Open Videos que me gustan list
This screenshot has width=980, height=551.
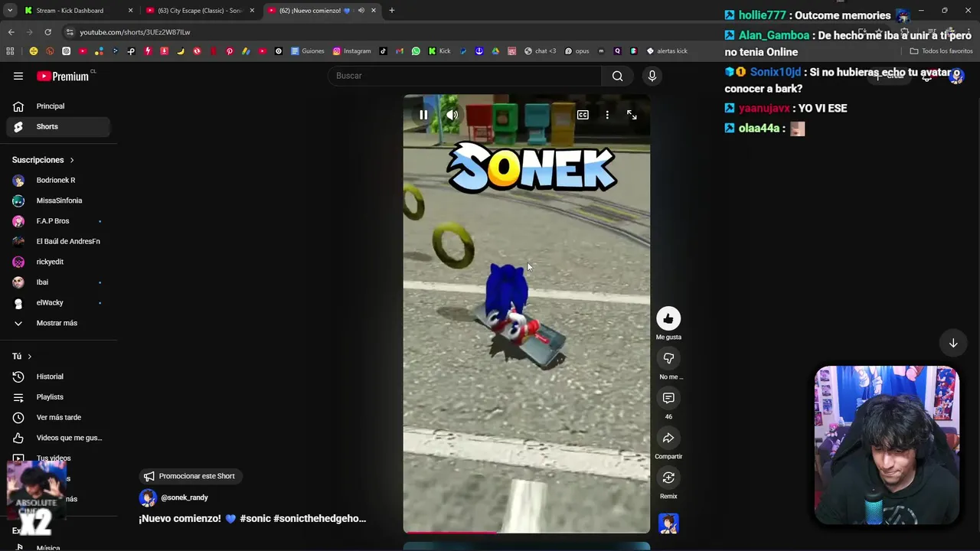click(58, 438)
